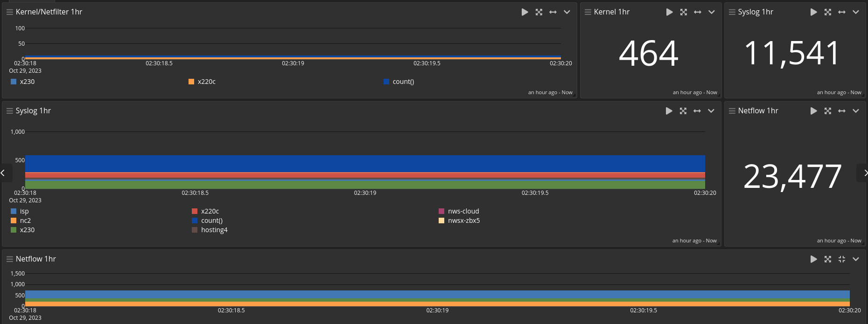Open dropdown chevron on Netflow 1hr count widget
Image resolution: width=868 pixels, height=324 pixels.
[x=856, y=111]
